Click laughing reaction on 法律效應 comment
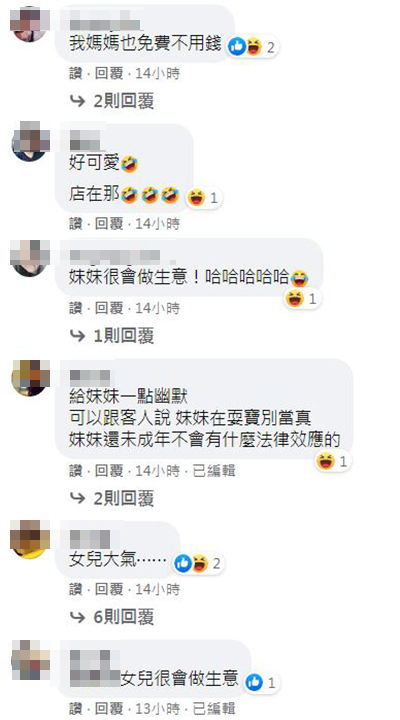400x720 pixels. pos(326,461)
